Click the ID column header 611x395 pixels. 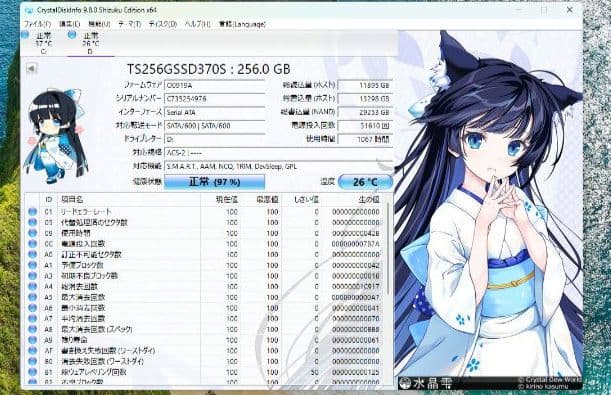(48, 199)
